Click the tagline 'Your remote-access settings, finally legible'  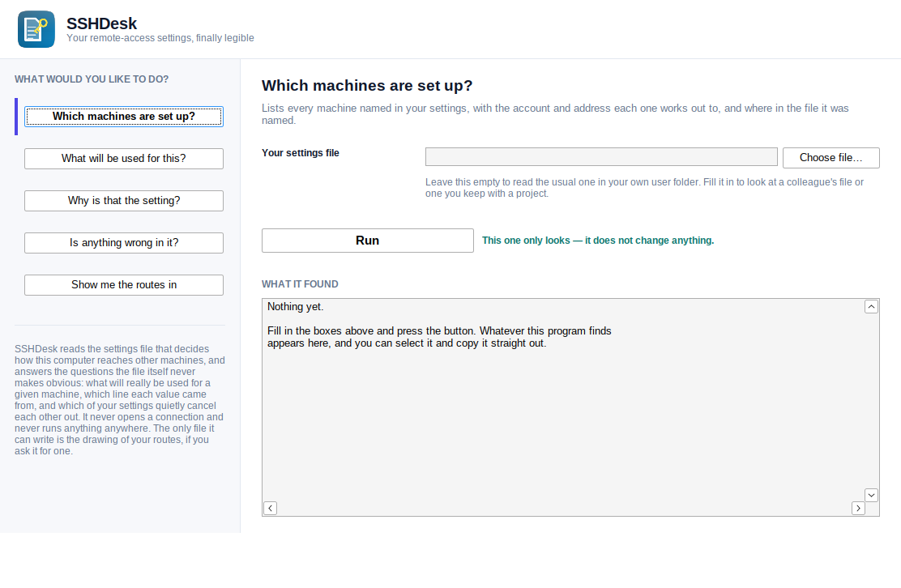pos(160,38)
